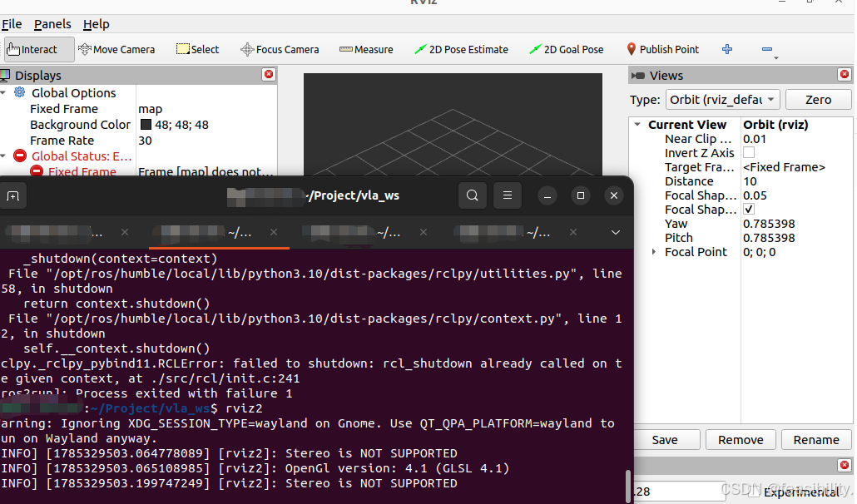857x504 pixels.
Task: Open the view Type dropdown
Action: (722, 100)
